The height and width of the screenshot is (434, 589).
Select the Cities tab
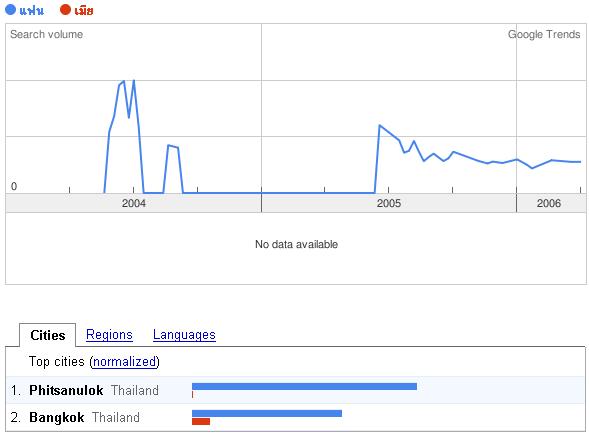48,335
